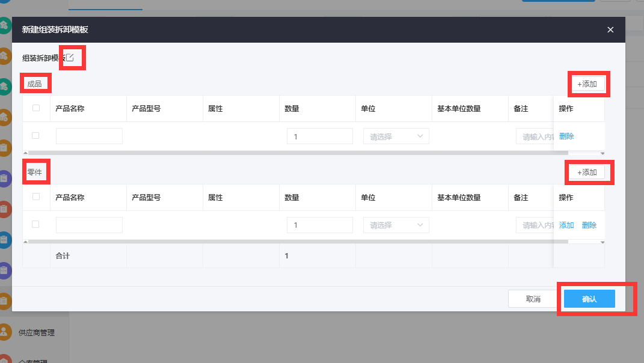Click the 合计 total row label
Viewport: 644px width, 363px height.
click(63, 256)
